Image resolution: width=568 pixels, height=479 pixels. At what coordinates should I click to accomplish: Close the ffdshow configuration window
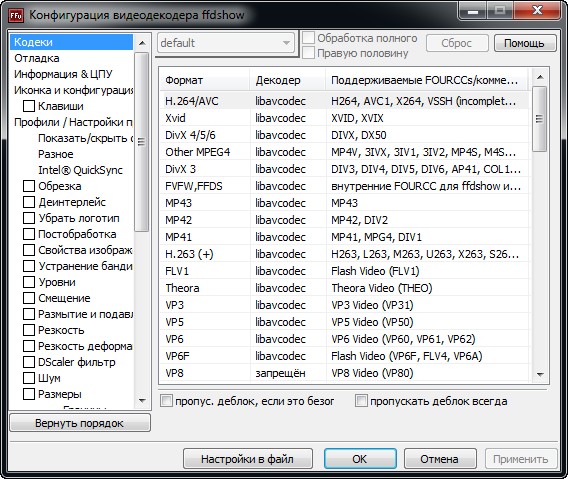pyautogui.click(x=538, y=10)
